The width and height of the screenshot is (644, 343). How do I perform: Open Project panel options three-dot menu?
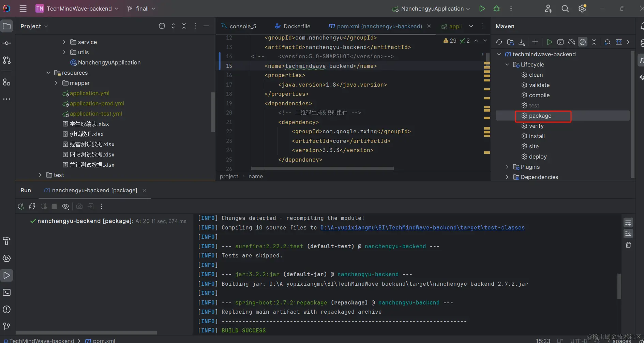[195, 26]
